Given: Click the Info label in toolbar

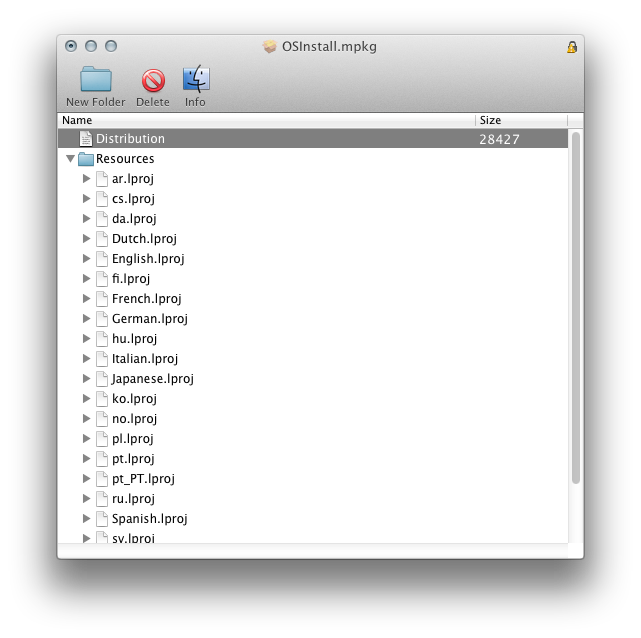Looking at the screenshot, I should [x=195, y=102].
